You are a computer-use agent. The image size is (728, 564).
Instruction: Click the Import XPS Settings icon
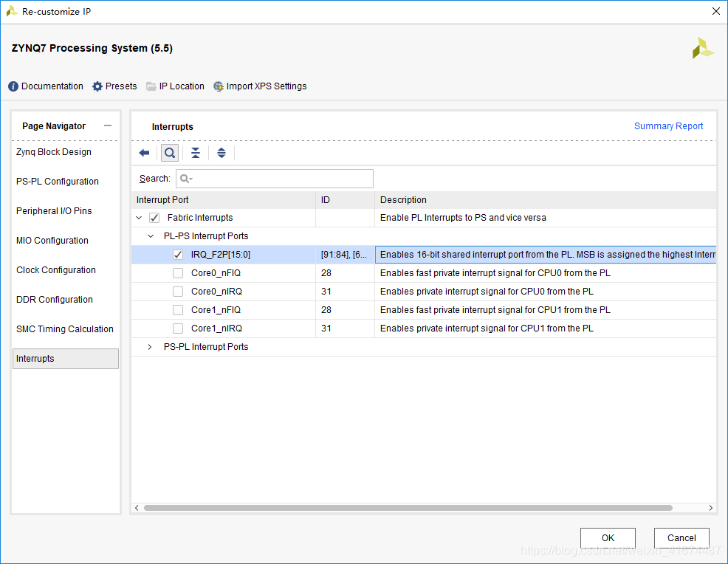click(219, 86)
